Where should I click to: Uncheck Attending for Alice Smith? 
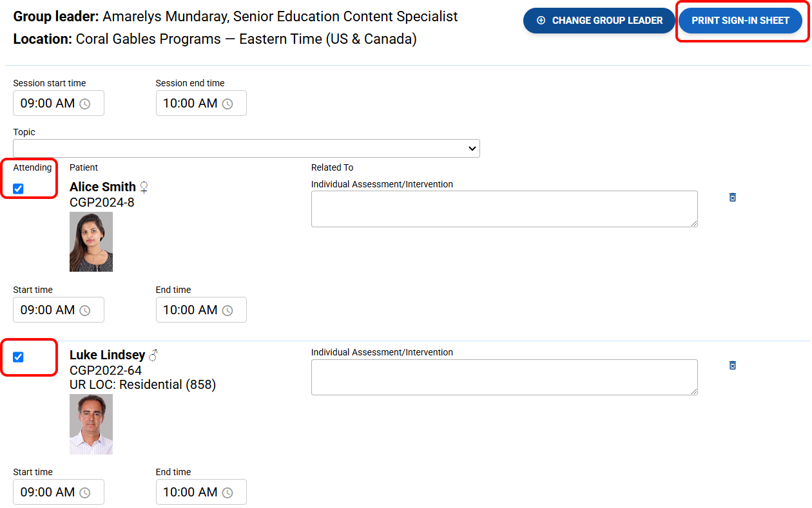[18, 189]
